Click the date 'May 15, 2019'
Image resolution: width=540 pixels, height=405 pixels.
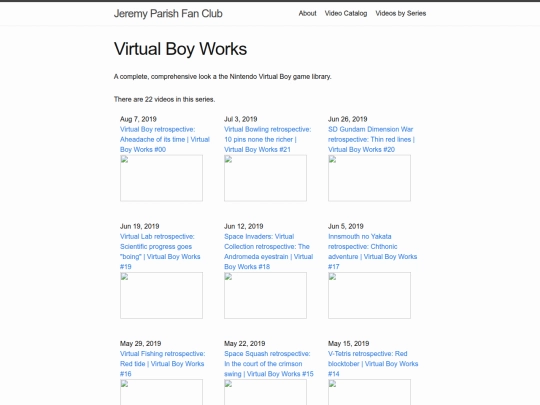(x=349, y=343)
